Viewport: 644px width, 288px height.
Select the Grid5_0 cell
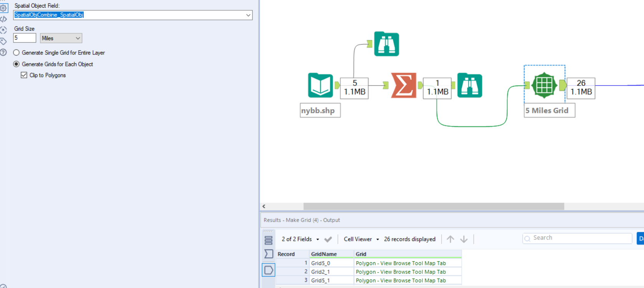pos(332,263)
